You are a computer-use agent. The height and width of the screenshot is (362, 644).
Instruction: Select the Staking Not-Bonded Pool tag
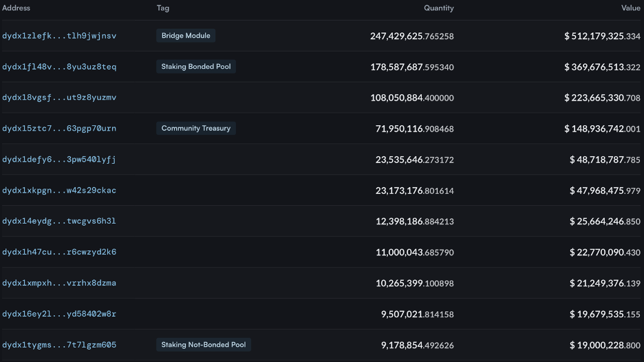[x=204, y=345]
